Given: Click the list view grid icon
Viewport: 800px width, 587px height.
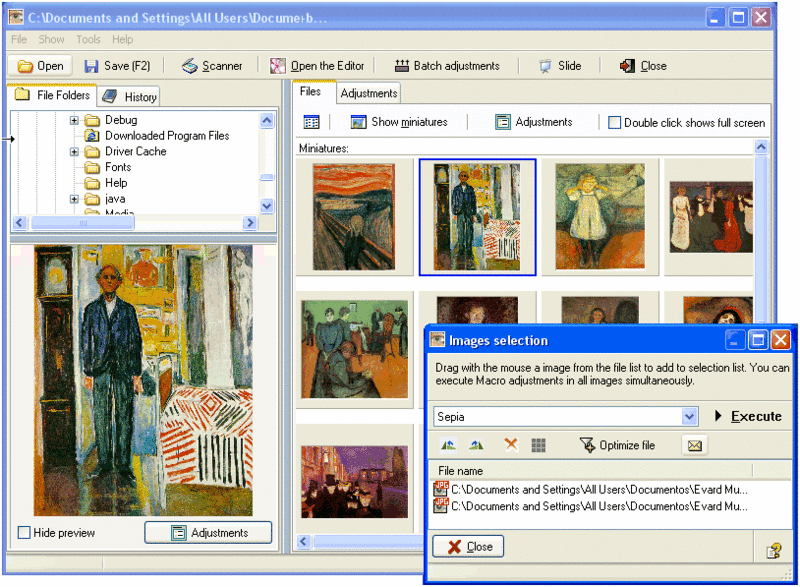Looking at the screenshot, I should pyautogui.click(x=311, y=122).
